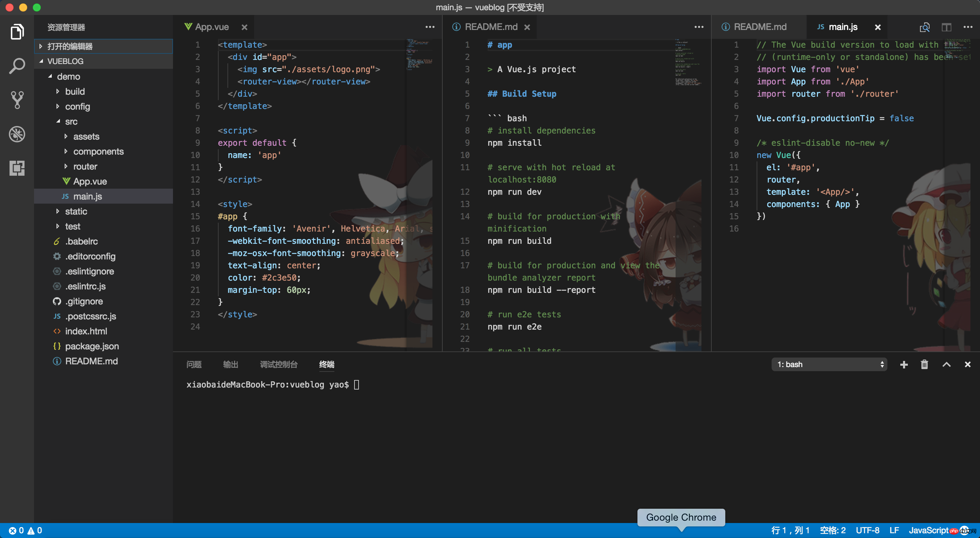Open more actions in App.vue editor group
Image resolution: width=980 pixels, height=538 pixels.
click(430, 27)
